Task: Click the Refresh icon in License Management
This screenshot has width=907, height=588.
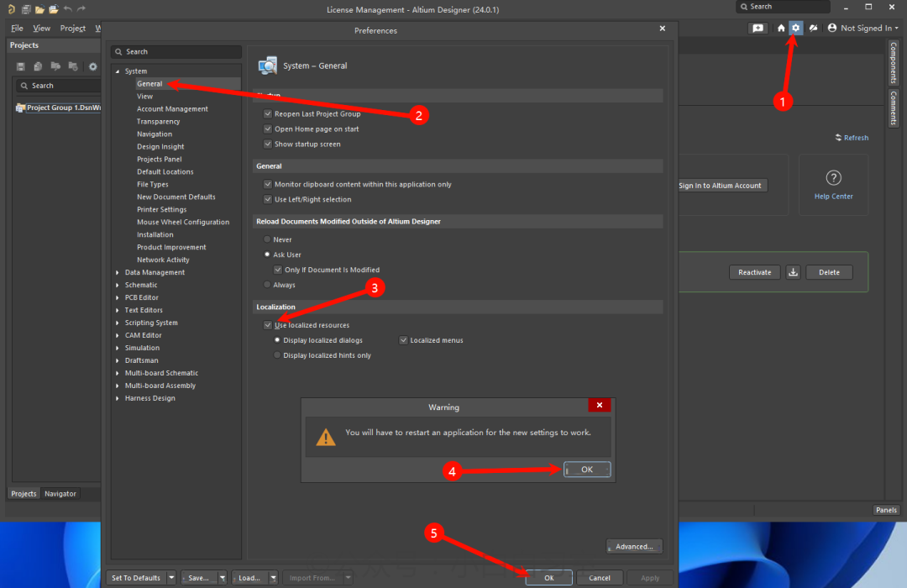Action: pyautogui.click(x=838, y=138)
